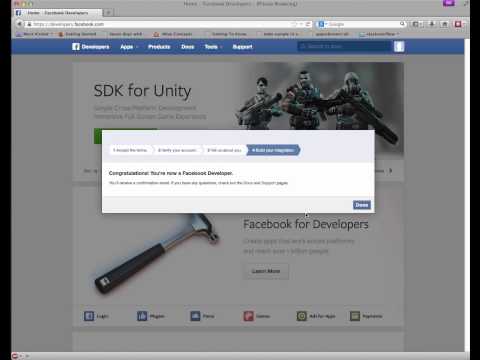Click the red extension icon in browser toolbar

tap(458, 24)
